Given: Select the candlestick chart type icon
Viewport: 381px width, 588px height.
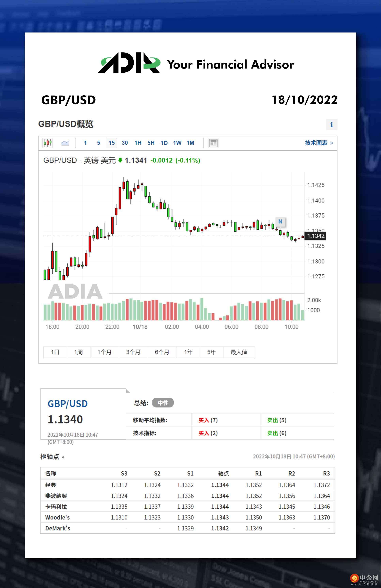Looking at the screenshot, I should pos(48,143).
